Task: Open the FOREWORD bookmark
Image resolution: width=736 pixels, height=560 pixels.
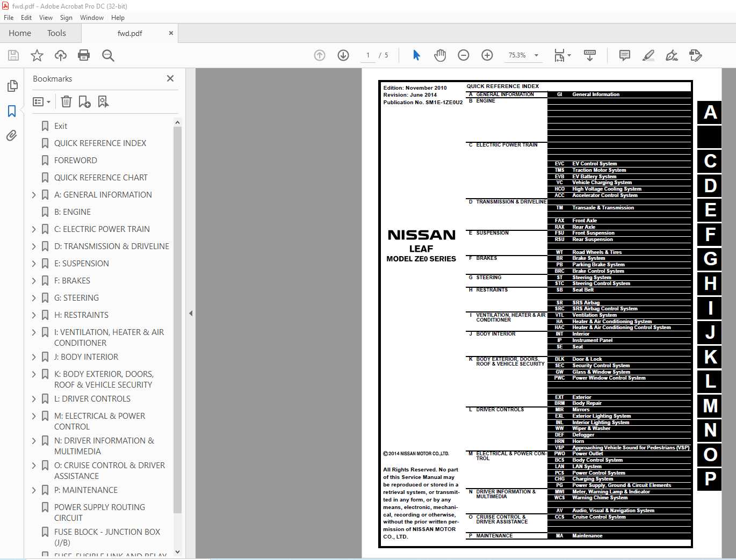Action: coord(76,161)
